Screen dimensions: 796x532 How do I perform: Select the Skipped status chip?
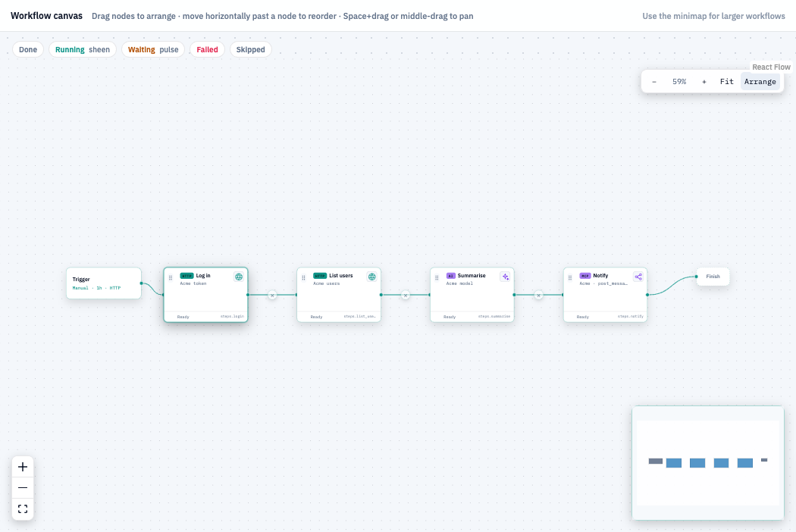coord(251,50)
